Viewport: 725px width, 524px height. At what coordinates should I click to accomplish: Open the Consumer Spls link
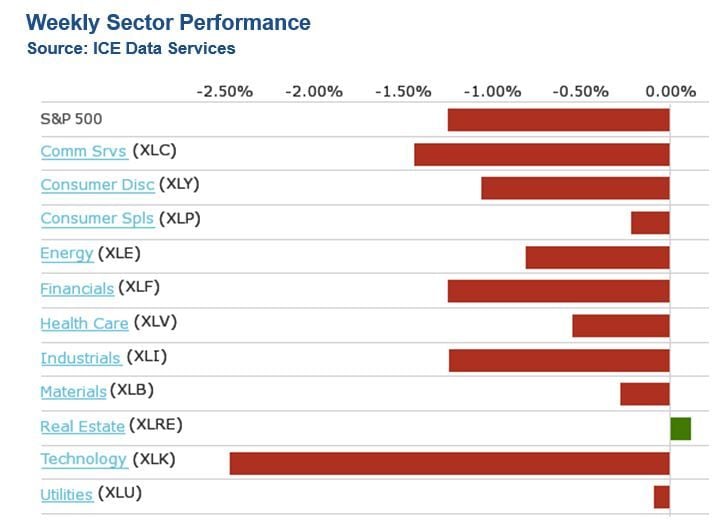pyautogui.click(x=97, y=219)
